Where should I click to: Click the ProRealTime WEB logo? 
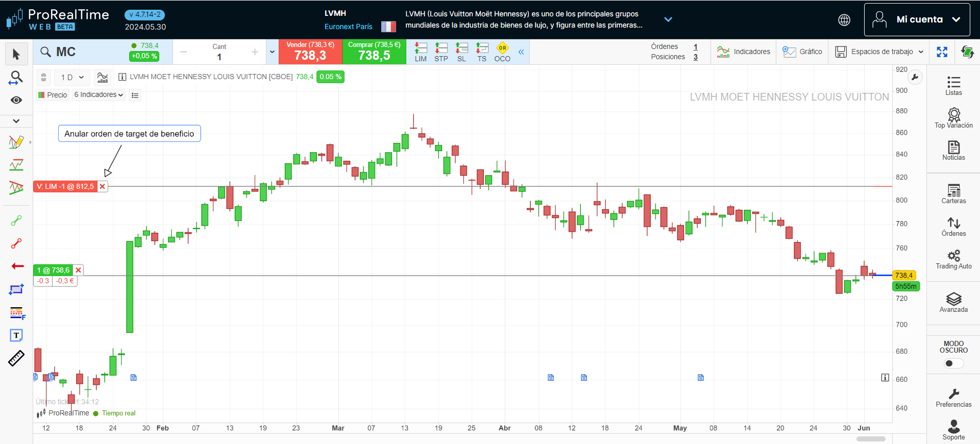point(58,19)
